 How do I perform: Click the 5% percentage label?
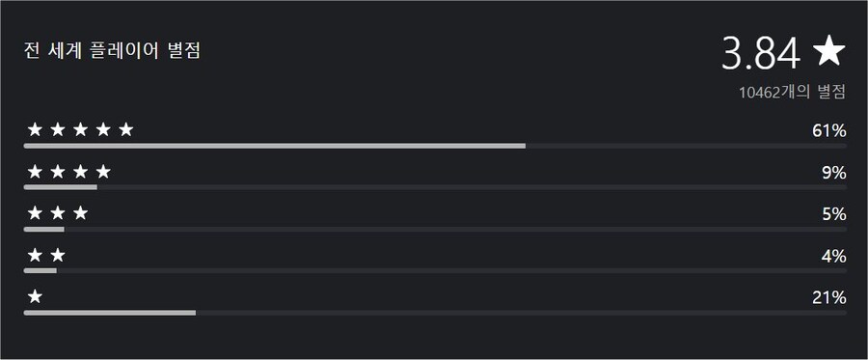tap(834, 215)
